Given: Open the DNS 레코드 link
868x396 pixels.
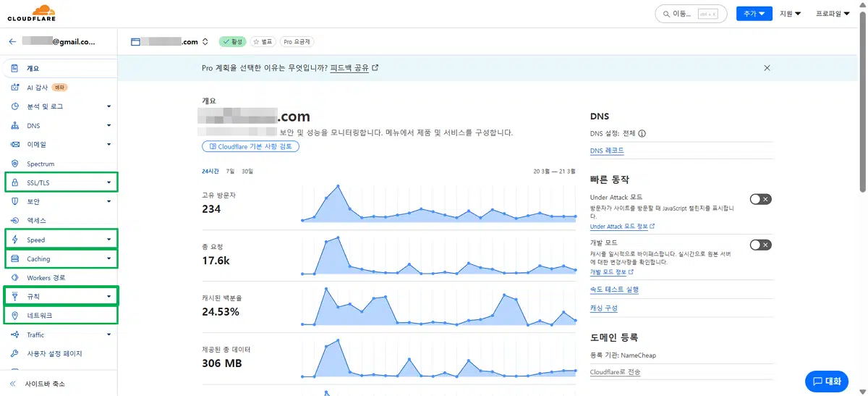Looking at the screenshot, I should 607,151.
